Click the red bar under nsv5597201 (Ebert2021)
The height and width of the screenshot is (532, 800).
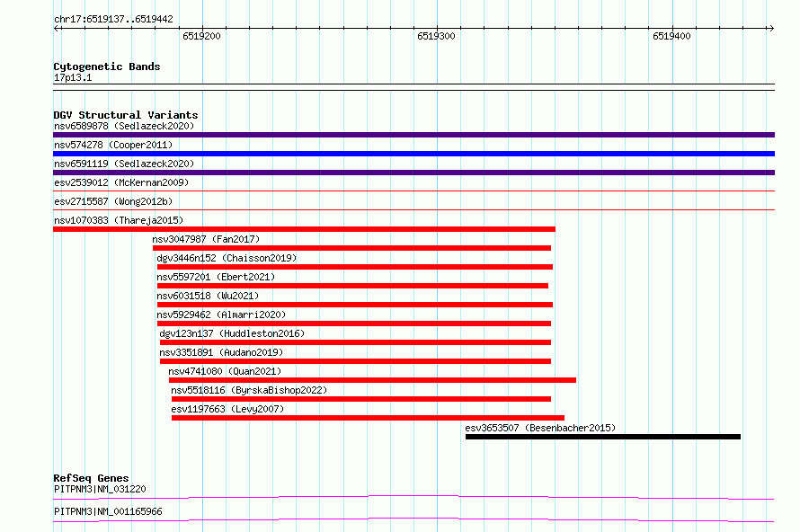click(x=352, y=286)
